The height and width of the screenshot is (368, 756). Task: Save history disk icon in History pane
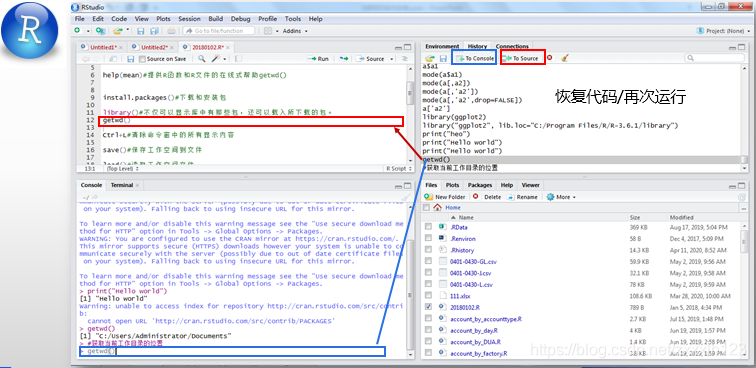tap(443, 58)
